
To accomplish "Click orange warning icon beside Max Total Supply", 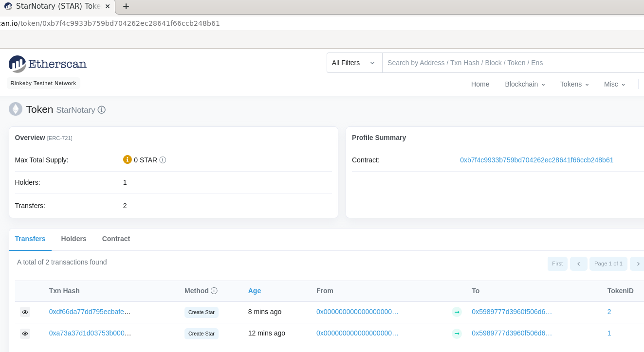I will (x=127, y=159).
